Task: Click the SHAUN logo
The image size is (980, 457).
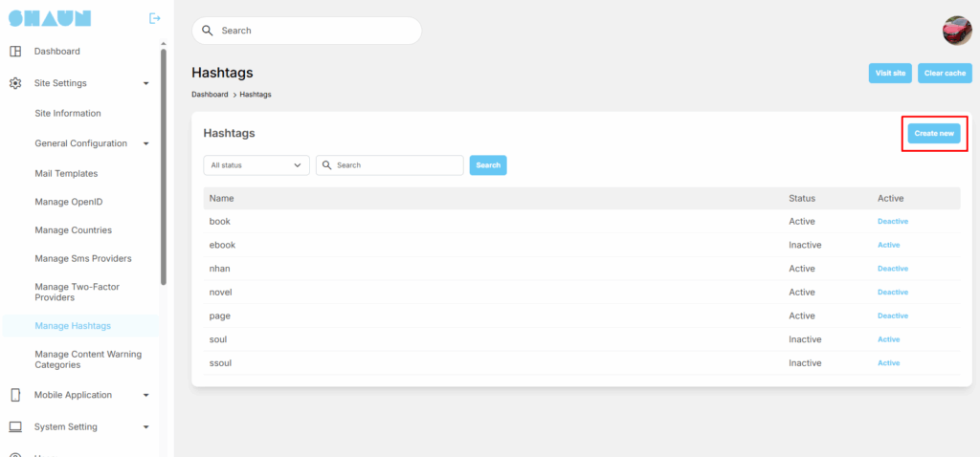Action: 50,18
